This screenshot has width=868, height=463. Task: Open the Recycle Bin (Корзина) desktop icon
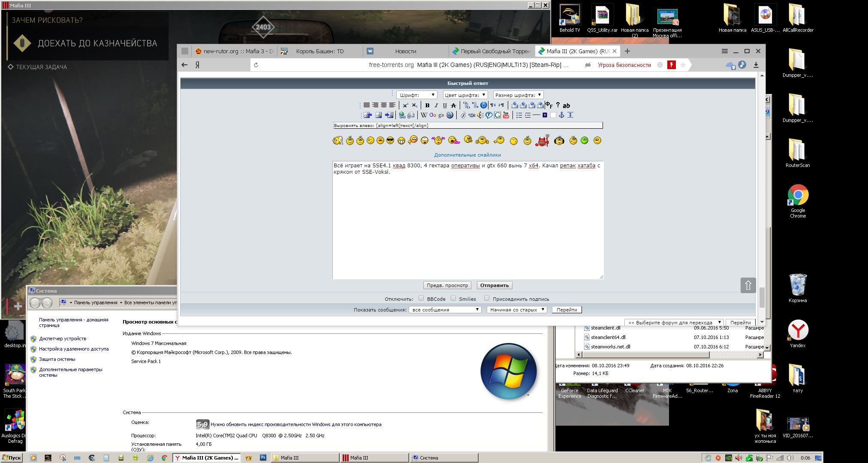[x=798, y=288]
